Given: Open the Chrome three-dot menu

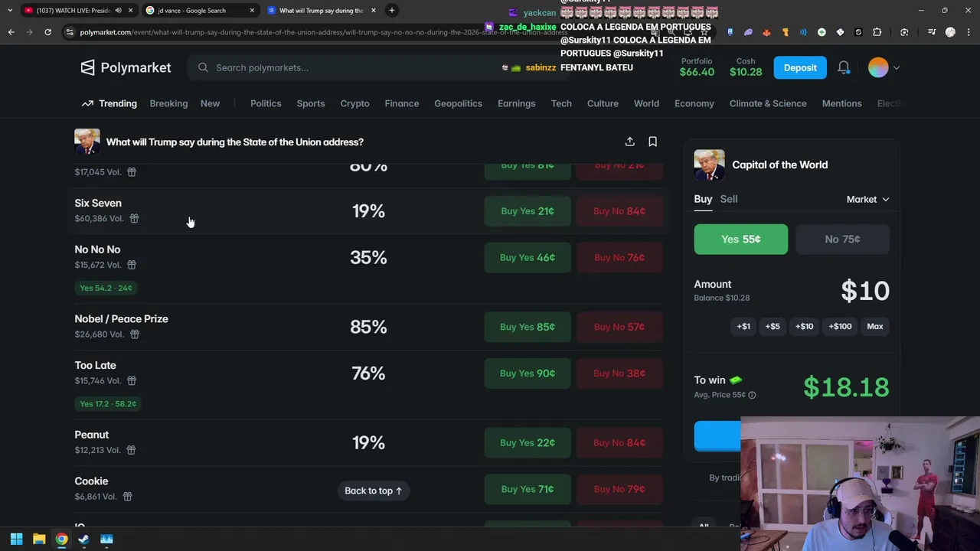Looking at the screenshot, I should pyautogui.click(x=969, y=32).
